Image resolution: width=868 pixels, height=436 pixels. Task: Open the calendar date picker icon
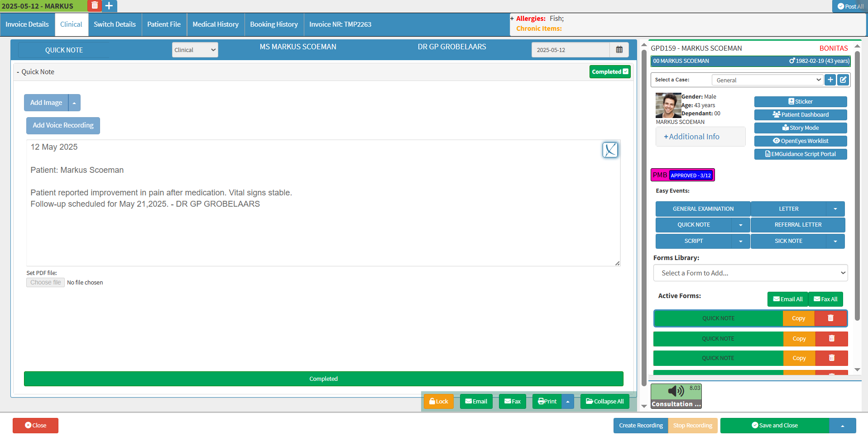point(619,50)
